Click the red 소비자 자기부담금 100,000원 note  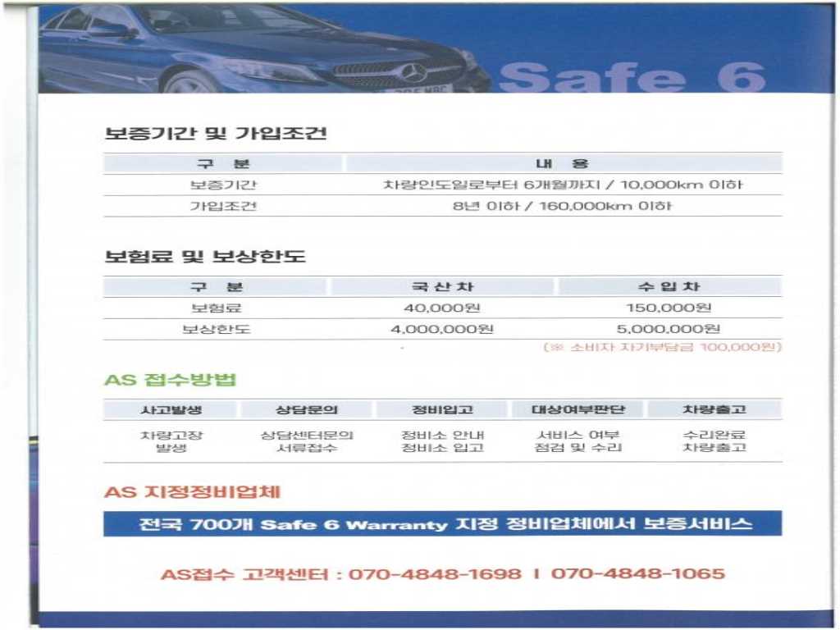[662, 348]
